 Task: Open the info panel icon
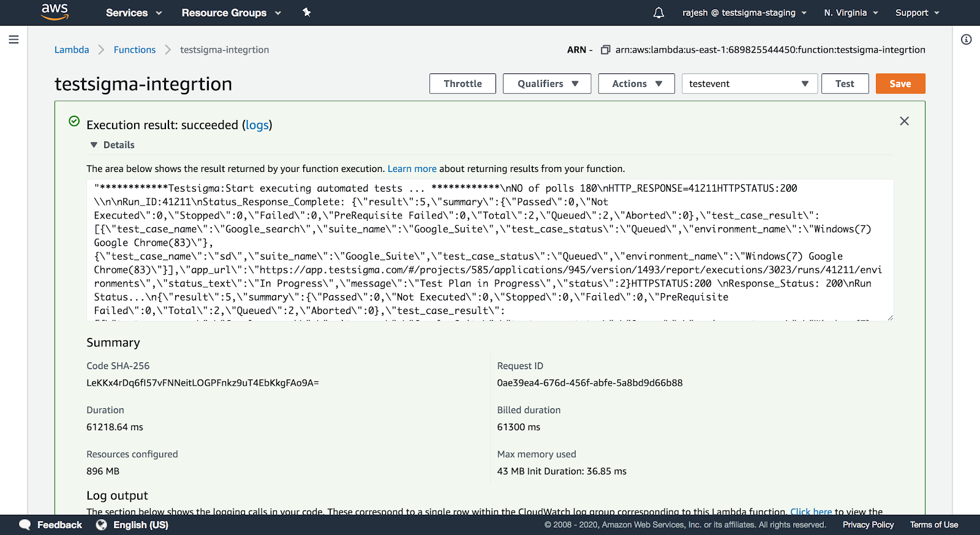click(x=966, y=40)
